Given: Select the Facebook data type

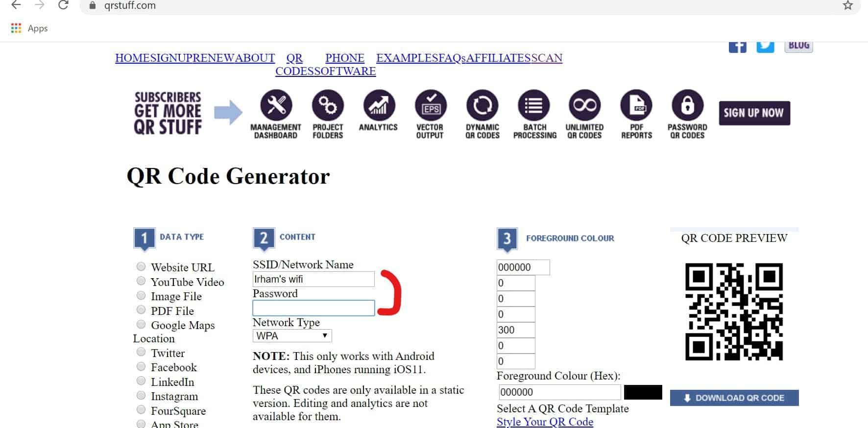Looking at the screenshot, I should coord(141,366).
